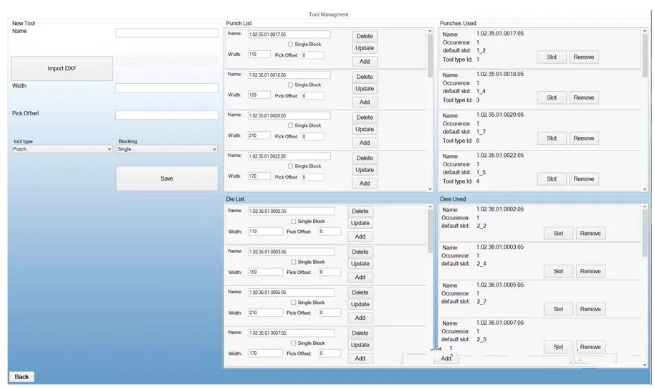Screen dimensions: 655x388
Task: Assign Slot for used punch 1.02.35.01.0017.05
Action: click(x=551, y=57)
